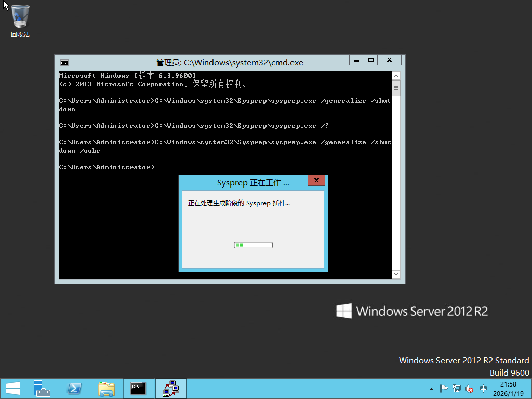
Task: Close the Sysprep progress dialog
Action: click(x=316, y=181)
